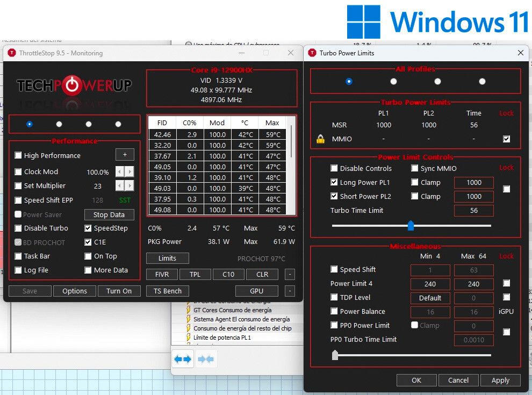Click Apply in Turbo Power Limits
Viewport: 532px width, 395px height.
pos(500,380)
